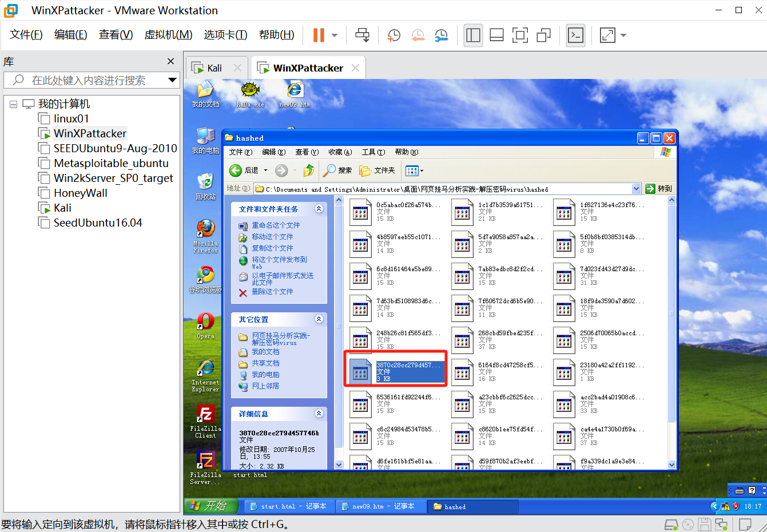
Task: Collapse the 我的计算机 tree node
Action: click(x=13, y=104)
